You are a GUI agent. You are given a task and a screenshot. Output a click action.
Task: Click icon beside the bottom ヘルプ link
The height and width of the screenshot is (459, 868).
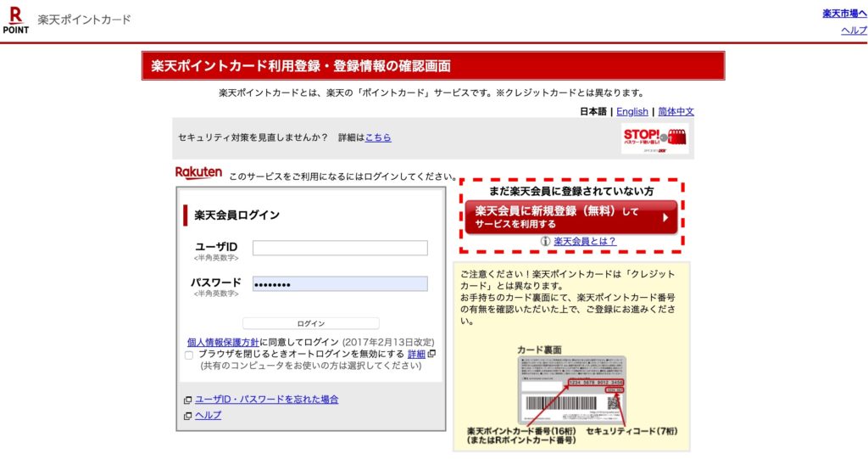click(187, 416)
